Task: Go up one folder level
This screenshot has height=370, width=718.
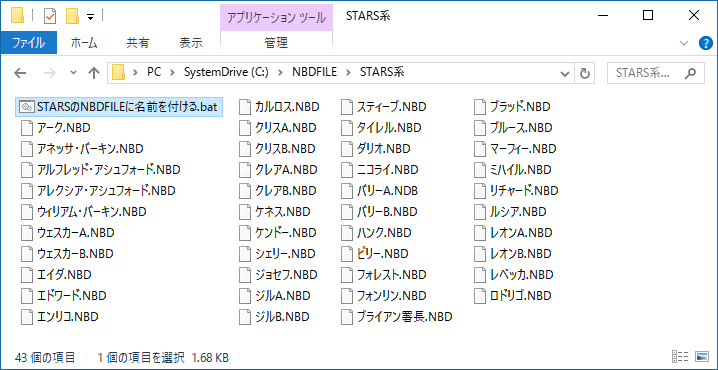Action: coord(94,73)
